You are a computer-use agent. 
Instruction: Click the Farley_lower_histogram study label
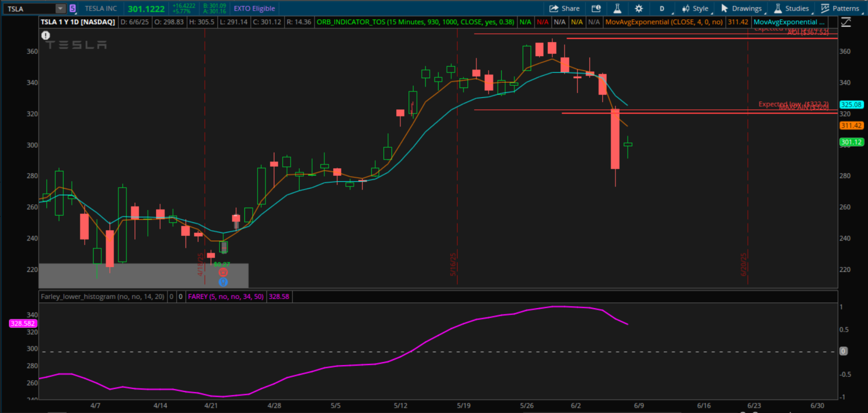(x=102, y=297)
